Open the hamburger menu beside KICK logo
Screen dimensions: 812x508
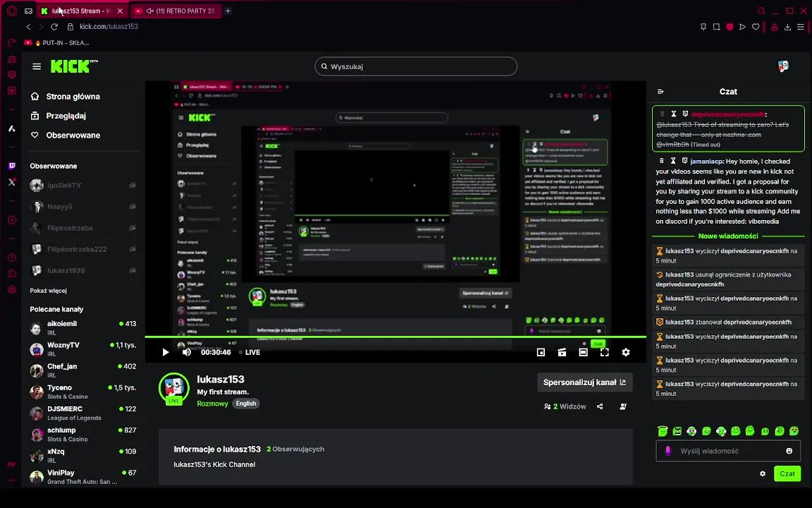[x=36, y=66]
